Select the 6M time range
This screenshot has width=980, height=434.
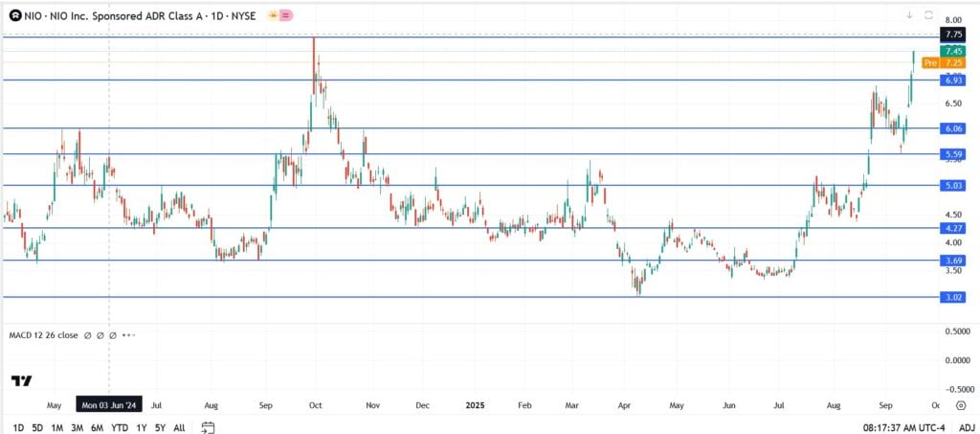pyautogui.click(x=97, y=427)
